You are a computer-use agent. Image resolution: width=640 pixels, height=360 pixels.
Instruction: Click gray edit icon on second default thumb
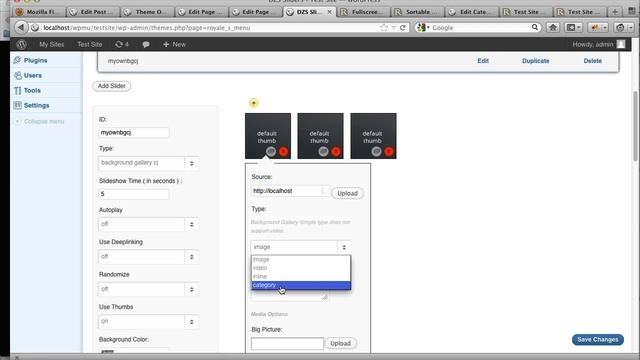pyautogui.click(x=324, y=151)
